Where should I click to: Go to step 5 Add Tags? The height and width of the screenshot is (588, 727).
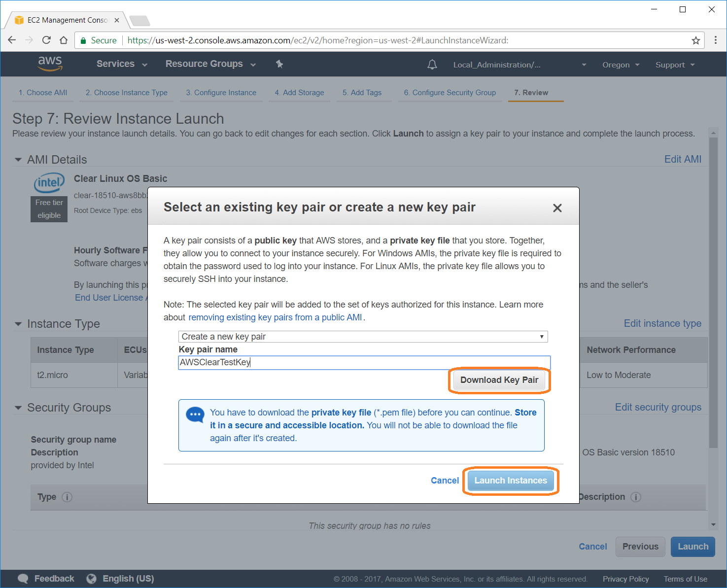point(362,93)
